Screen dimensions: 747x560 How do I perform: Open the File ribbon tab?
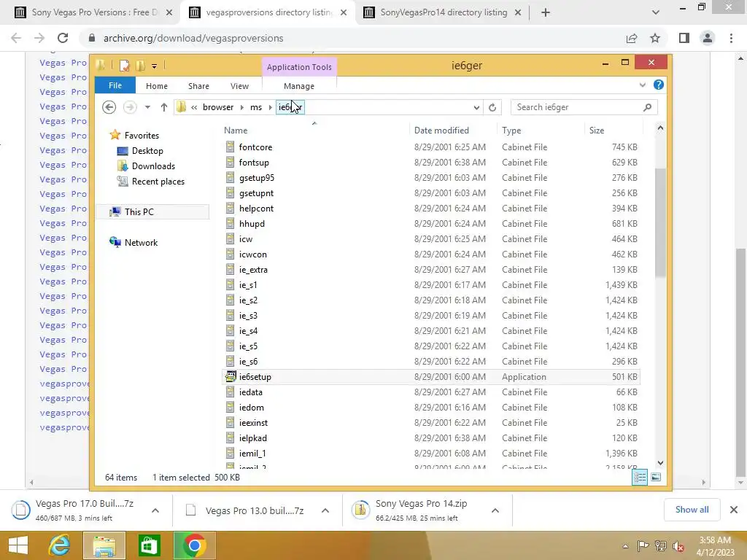(x=115, y=85)
